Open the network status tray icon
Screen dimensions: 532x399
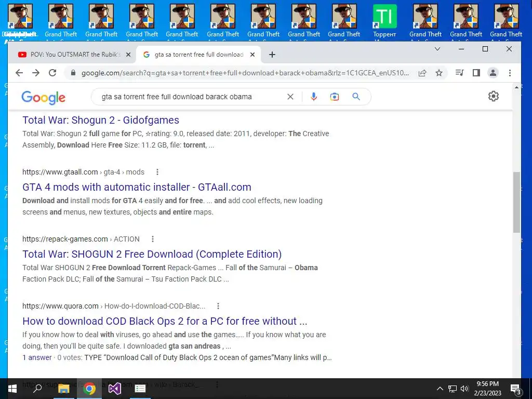click(453, 389)
